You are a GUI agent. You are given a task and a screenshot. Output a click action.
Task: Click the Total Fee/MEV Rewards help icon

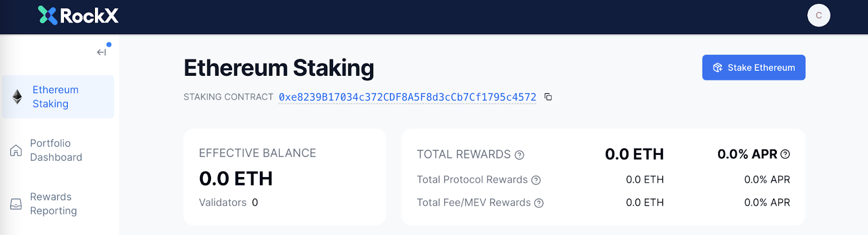click(x=539, y=203)
